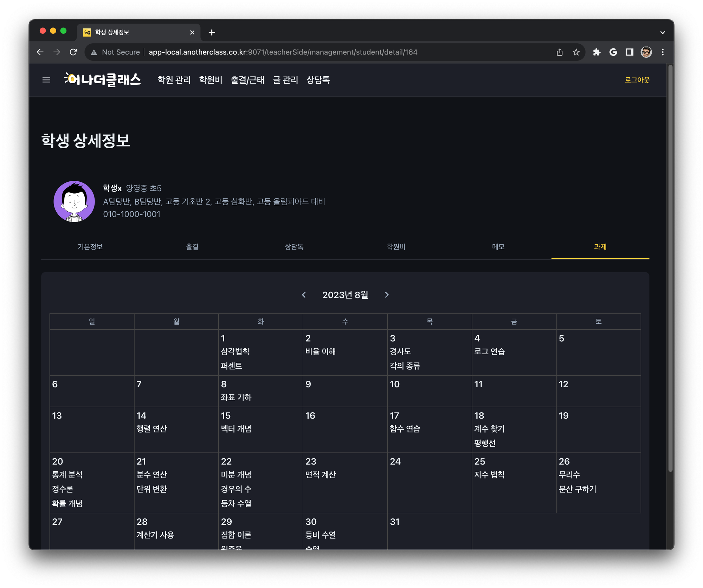The width and height of the screenshot is (703, 588).
Task: Close the 학생 상세정보 tab
Action: coord(192,32)
